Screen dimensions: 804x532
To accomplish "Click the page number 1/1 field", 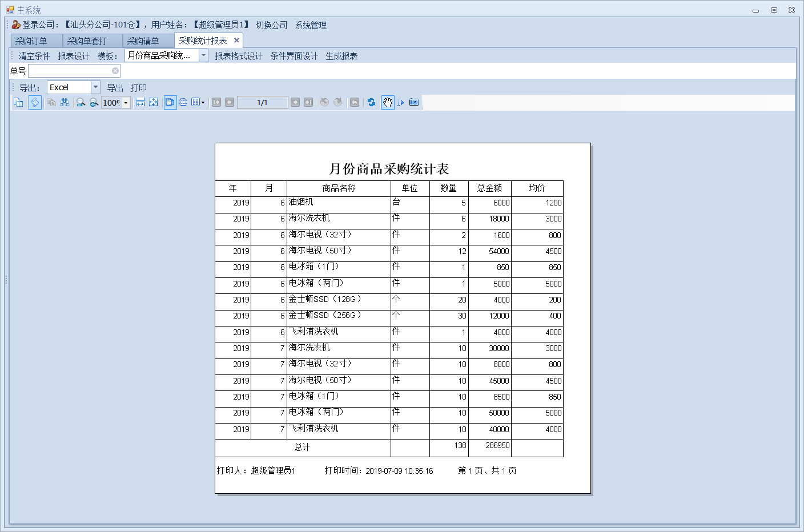I will pos(262,103).
